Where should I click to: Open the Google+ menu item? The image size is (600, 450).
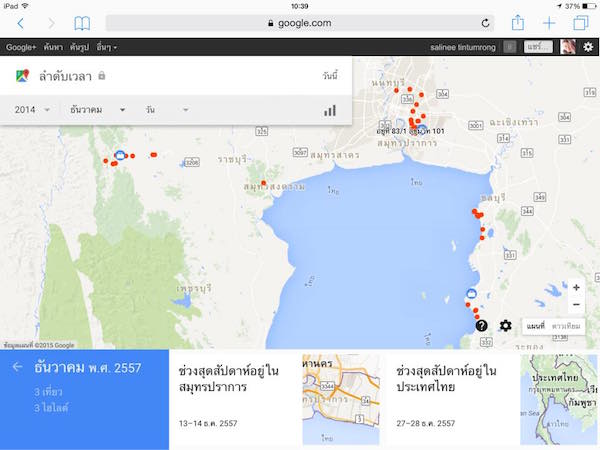click(x=21, y=47)
